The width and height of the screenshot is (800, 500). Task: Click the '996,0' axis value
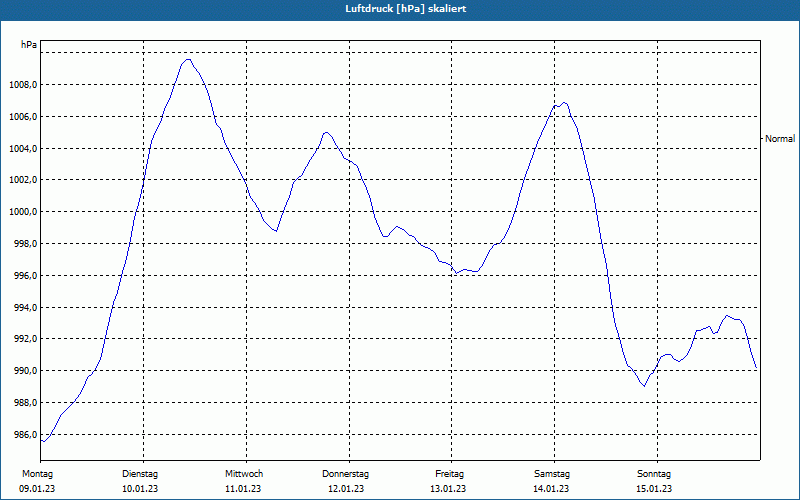click(25, 276)
